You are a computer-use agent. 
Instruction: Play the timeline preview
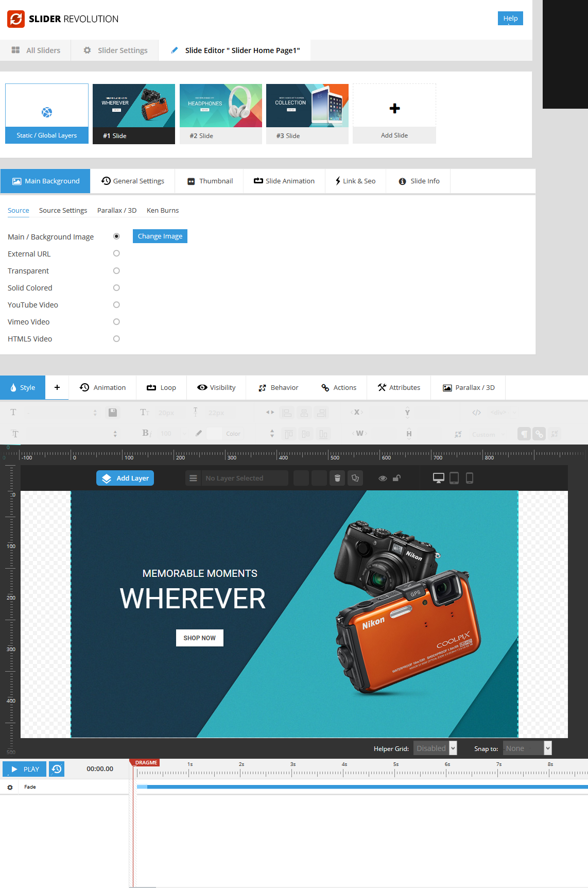(25, 769)
